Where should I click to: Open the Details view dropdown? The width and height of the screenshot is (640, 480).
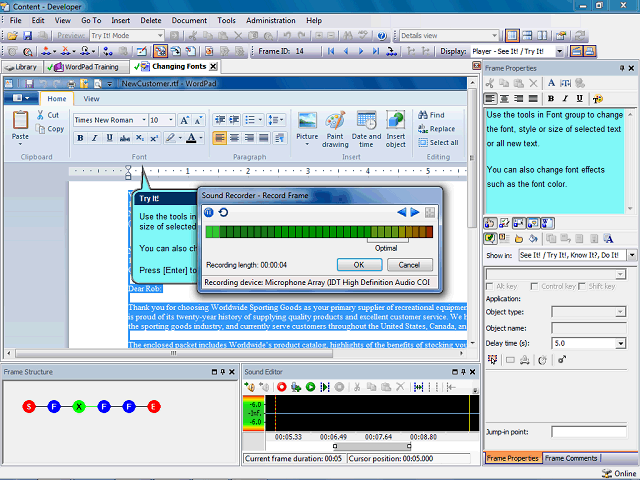pyautogui.click(x=494, y=36)
